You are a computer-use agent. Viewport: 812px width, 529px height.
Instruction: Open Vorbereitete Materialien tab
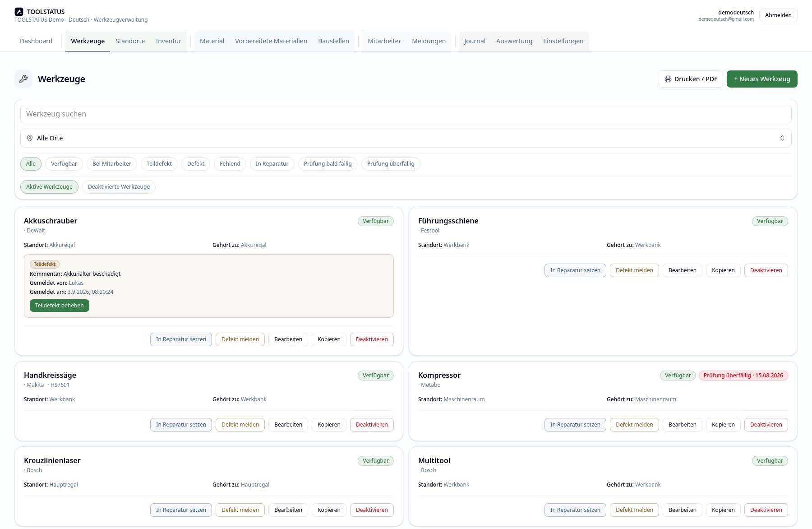(x=271, y=41)
